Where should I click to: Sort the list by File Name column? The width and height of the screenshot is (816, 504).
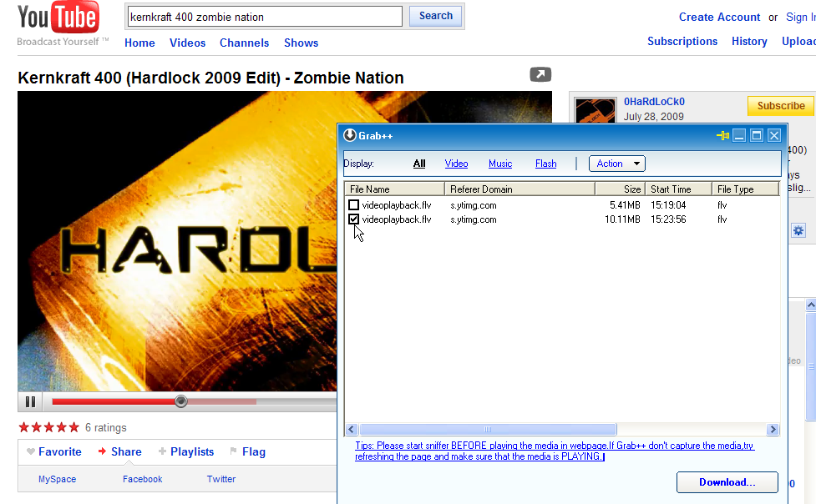point(393,189)
